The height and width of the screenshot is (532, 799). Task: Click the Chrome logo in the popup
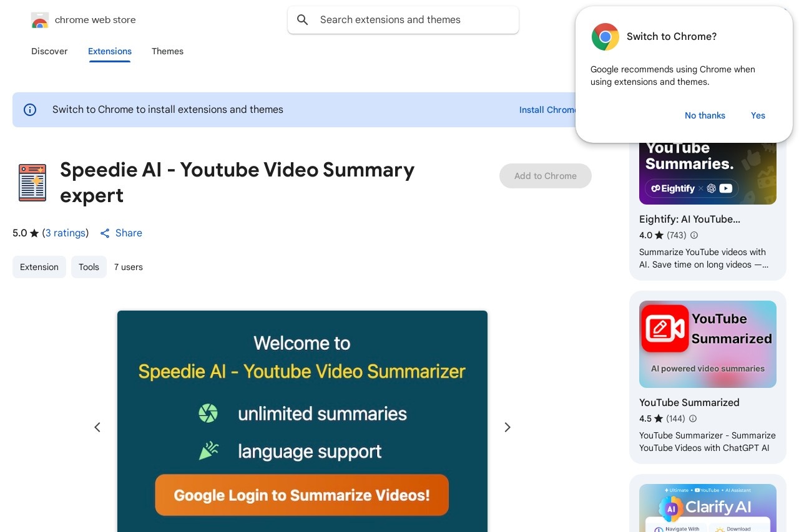tap(605, 37)
